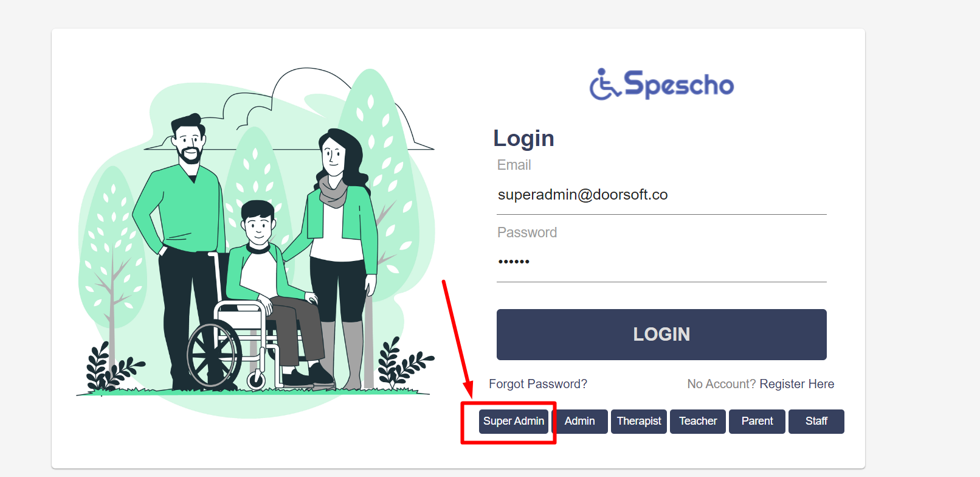Pick the Parent role button
The height and width of the screenshot is (477, 980).
coord(757,422)
